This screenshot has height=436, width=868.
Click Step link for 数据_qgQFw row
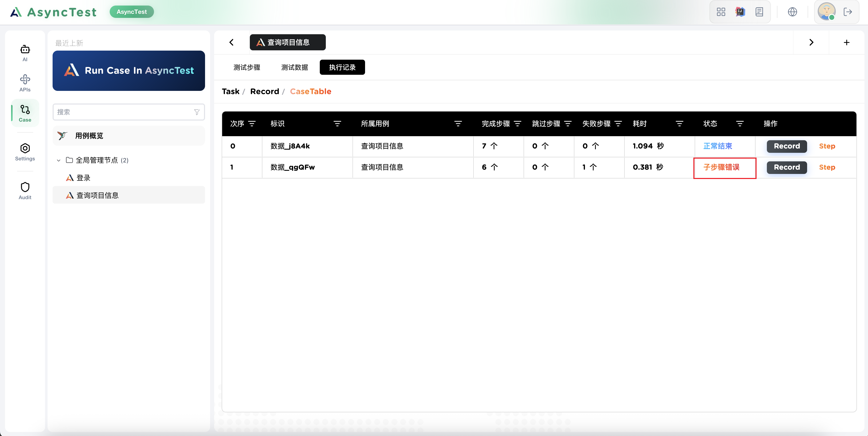click(x=827, y=167)
